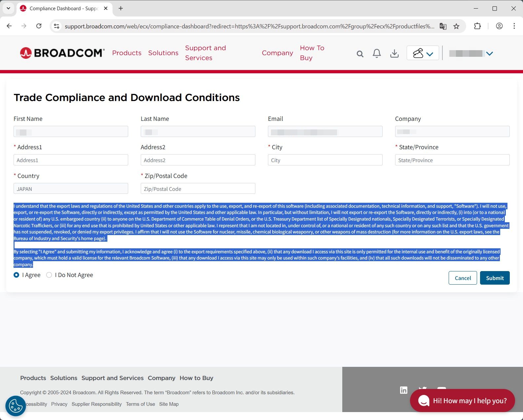The width and height of the screenshot is (523, 420).
Task: Open the How To Buy header menu
Action: tap(312, 53)
